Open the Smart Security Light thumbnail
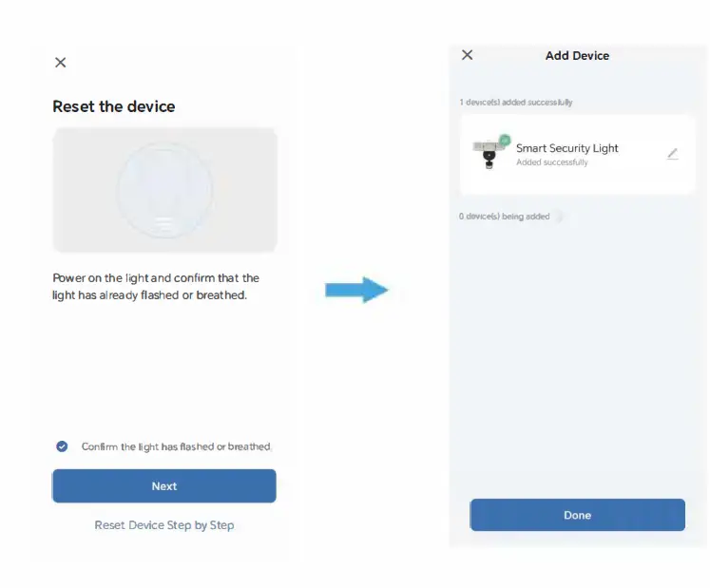This screenshot has width=710, height=588. click(489, 154)
